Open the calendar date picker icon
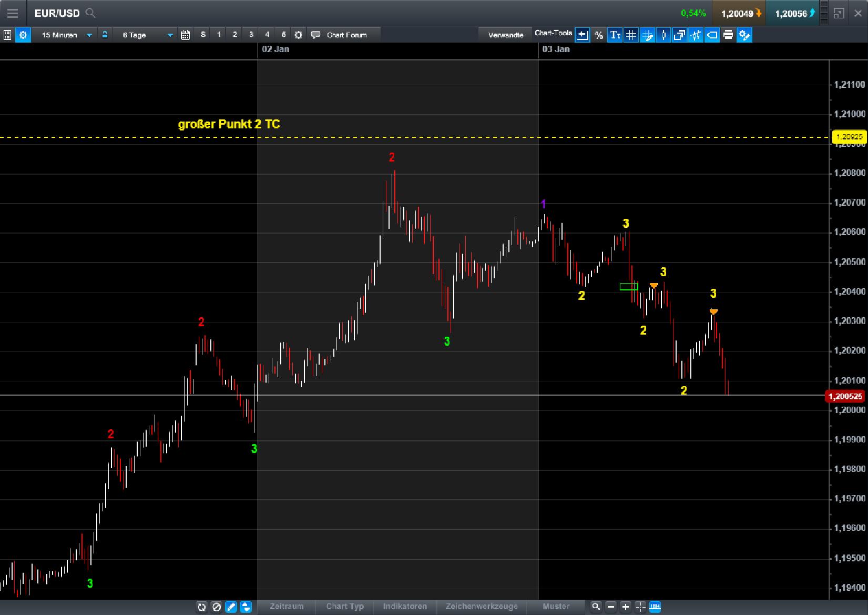Viewport: 868px width, 615px height. (185, 35)
